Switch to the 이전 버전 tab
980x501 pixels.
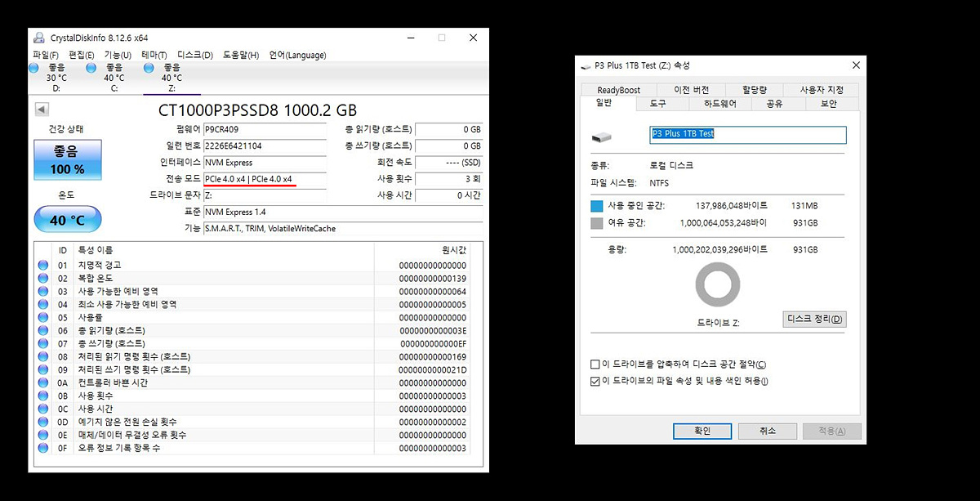pyautogui.click(x=692, y=90)
